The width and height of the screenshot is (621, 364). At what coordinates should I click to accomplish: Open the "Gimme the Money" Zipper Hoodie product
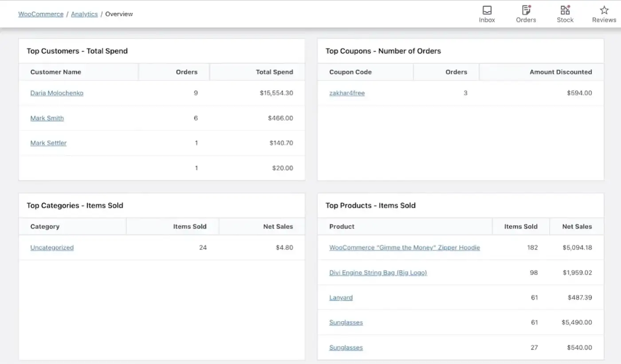[404, 247]
